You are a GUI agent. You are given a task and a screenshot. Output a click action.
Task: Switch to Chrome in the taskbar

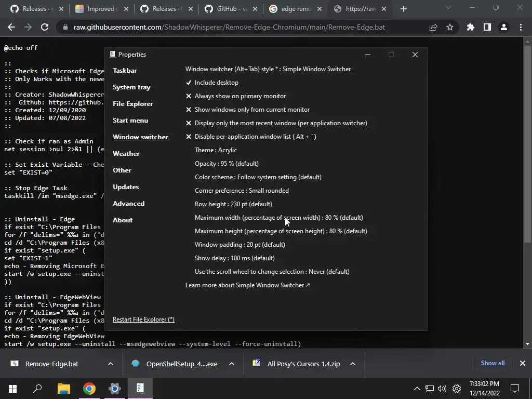click(89, 389)
